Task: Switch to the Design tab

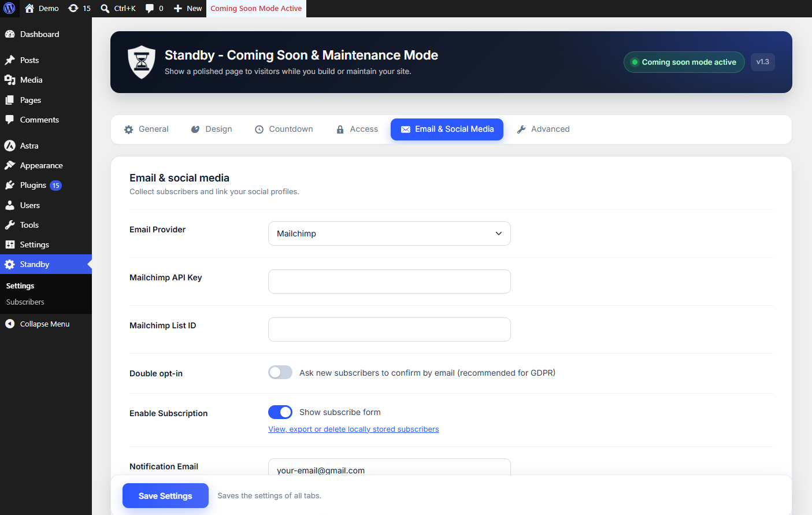Action: [x=212, y=129]
